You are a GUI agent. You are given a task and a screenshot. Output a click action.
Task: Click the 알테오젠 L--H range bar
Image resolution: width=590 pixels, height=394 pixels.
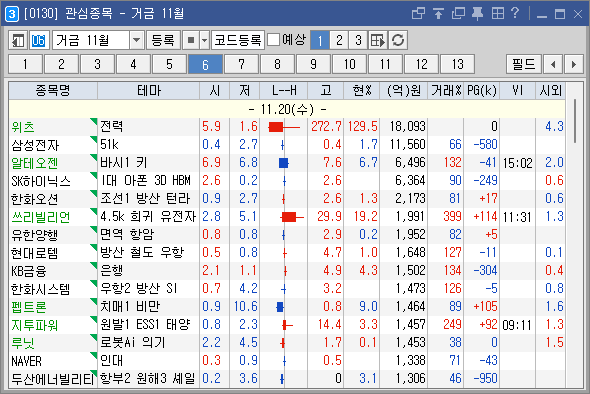(284, 163)
